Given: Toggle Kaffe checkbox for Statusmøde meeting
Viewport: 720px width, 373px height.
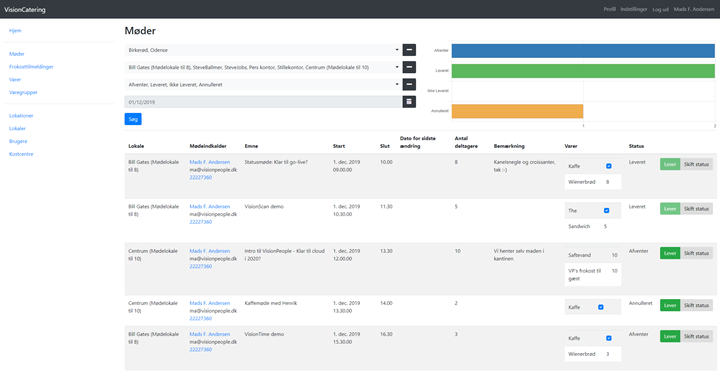Looking at the screenshot, I should (609, 166).
